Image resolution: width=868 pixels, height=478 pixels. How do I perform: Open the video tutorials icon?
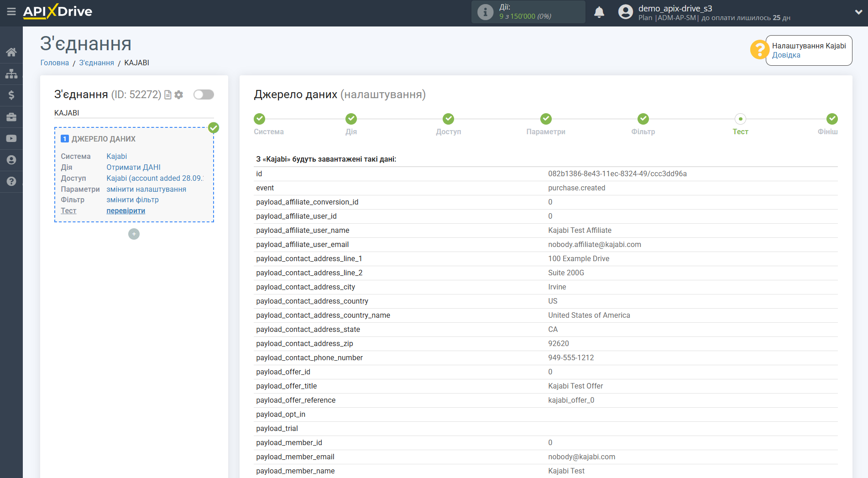point(11,138)
